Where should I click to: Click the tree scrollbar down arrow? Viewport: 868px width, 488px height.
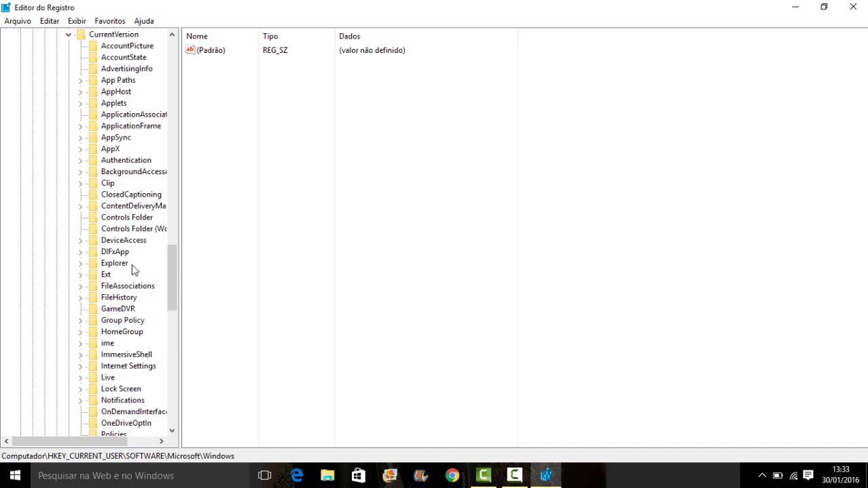click(172, 430)
